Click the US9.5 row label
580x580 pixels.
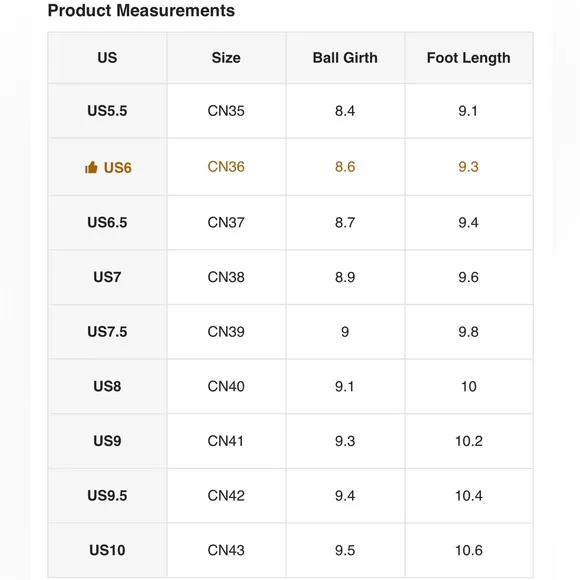point(107,496)
